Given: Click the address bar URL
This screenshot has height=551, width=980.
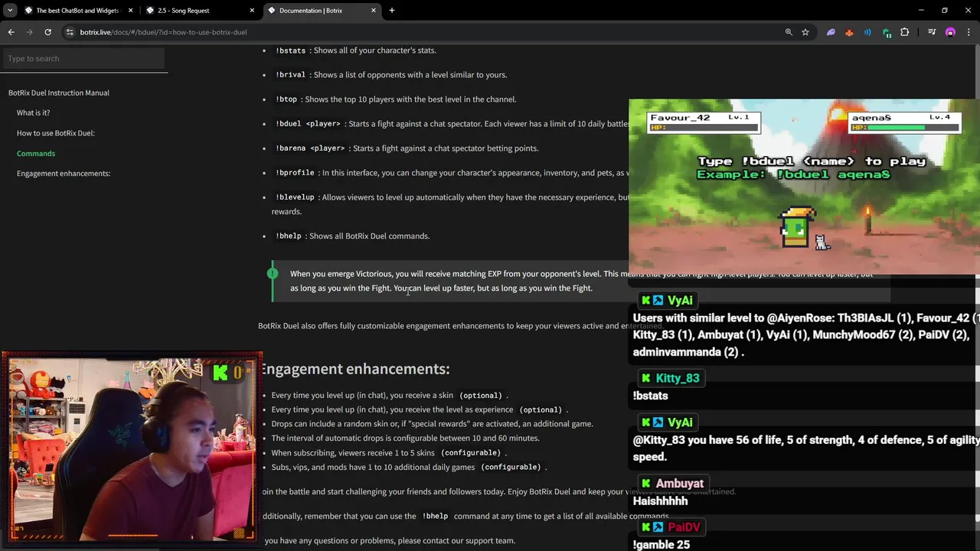Looking at the screenshot, I should [163, 32].
